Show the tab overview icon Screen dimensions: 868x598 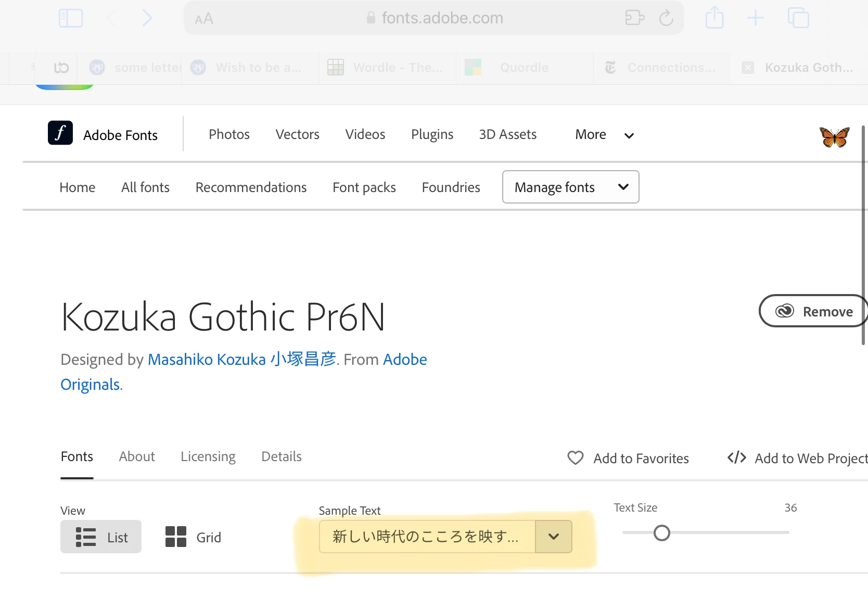pos(798,18)
